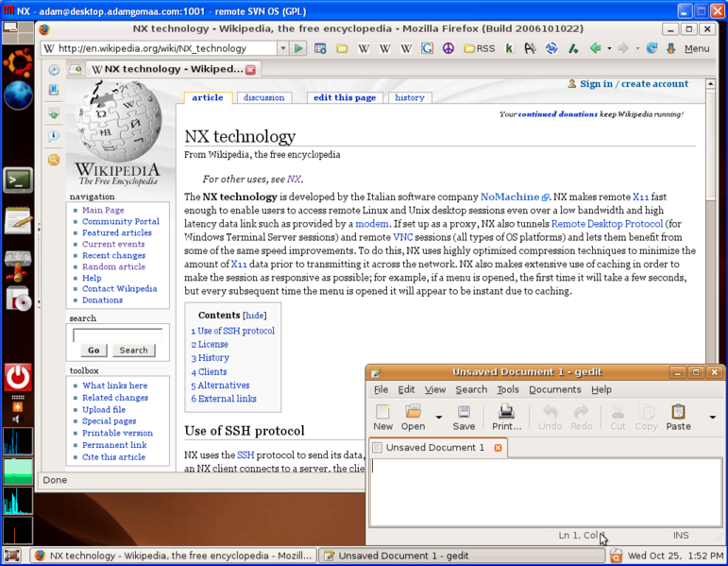Jump to 3 History in contents
Viewport: 728px width, 566px height.
click(210, 358)
